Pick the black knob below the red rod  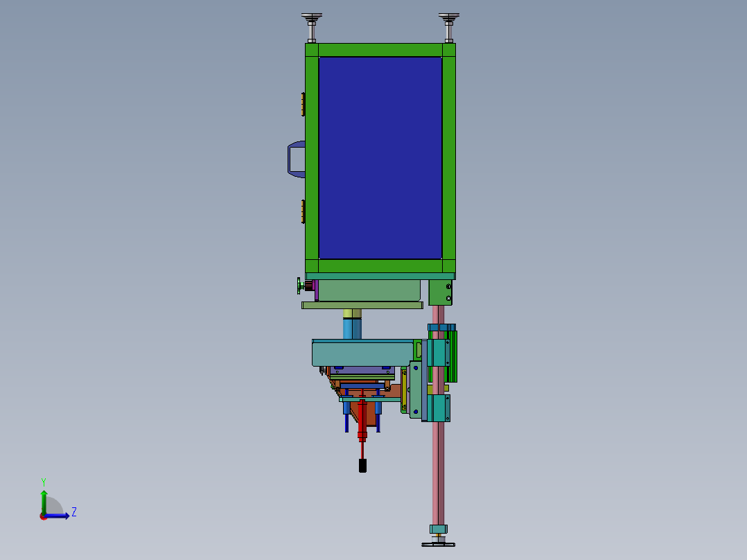pyautogui.click(x=362, y=466)
